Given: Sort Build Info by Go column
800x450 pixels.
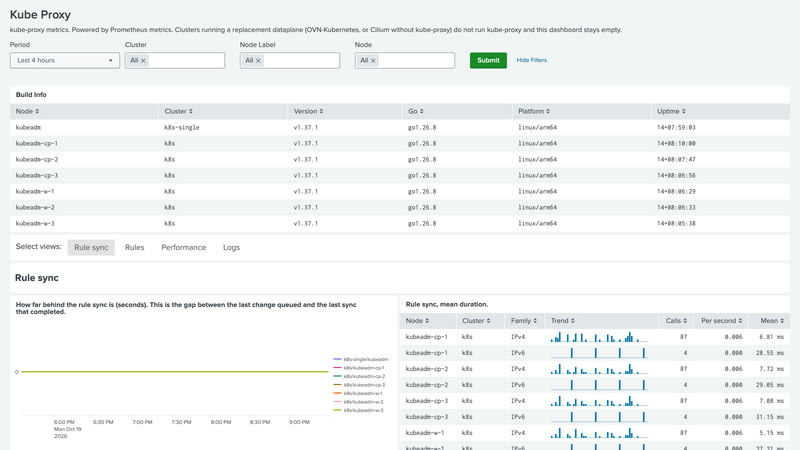Looking at the screenshot, I should tap(416, 111).
